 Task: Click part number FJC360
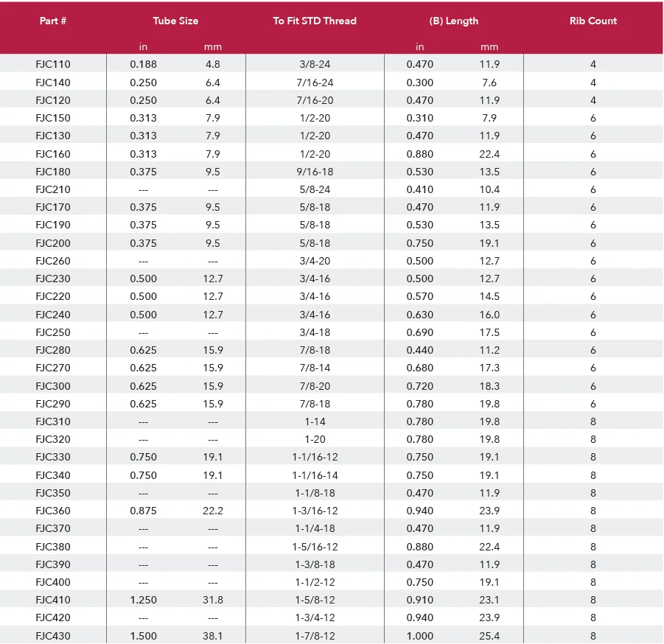point(53,511)
